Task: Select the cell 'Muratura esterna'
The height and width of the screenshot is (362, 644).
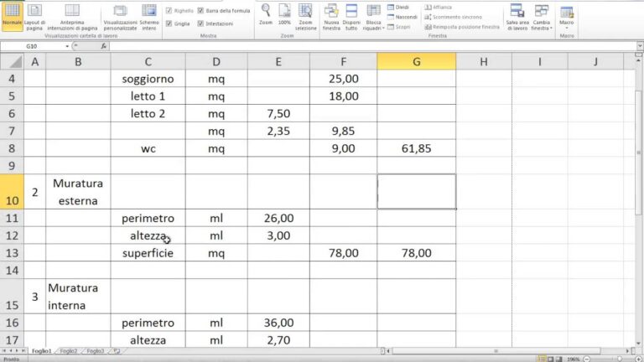Action: (78, 192)
